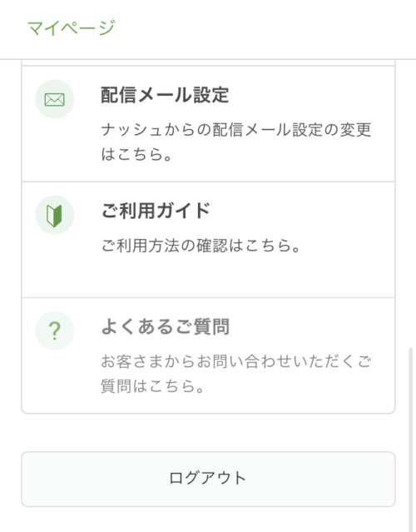Open 配信メール設定 heading

[x=165, y=95]
